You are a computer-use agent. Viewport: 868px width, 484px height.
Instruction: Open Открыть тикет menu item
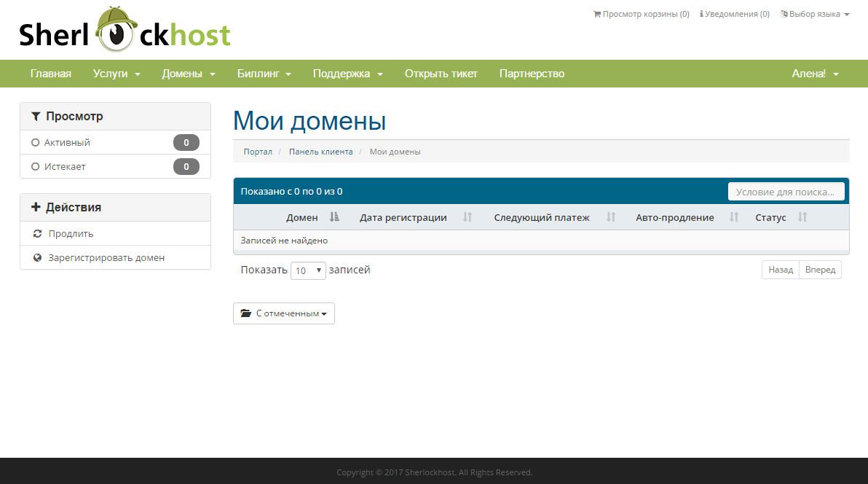pos(441,74)
